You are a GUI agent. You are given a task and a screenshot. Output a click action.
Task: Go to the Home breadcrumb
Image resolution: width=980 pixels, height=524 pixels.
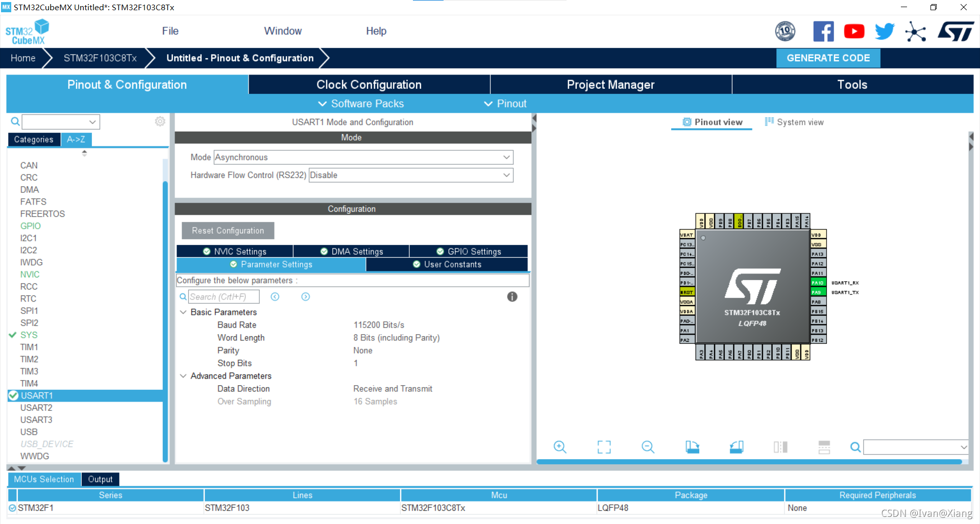(23, 58)
